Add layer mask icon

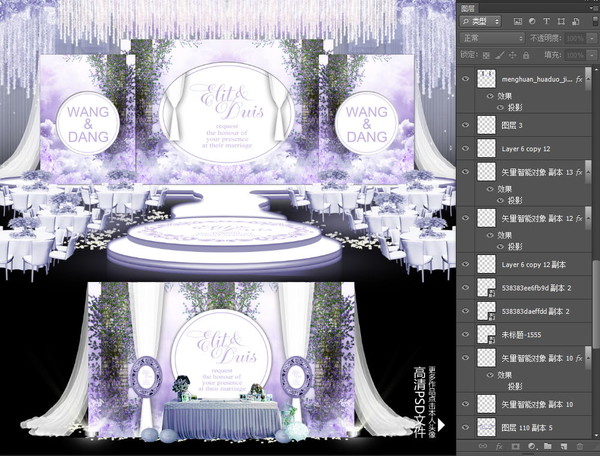point(515,446)
